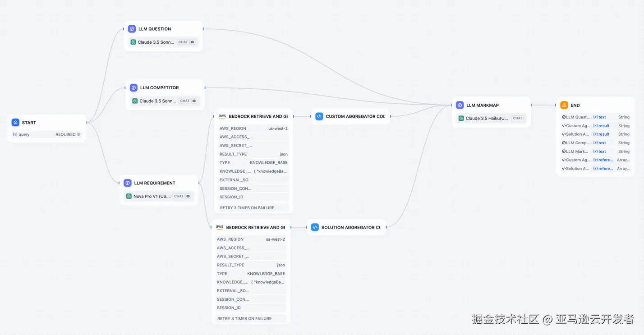Click result variable on Solution A... row

point(602,134)
